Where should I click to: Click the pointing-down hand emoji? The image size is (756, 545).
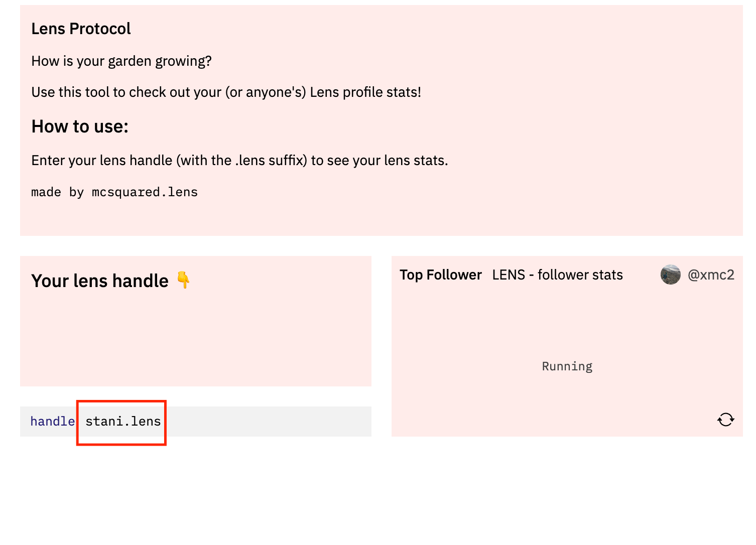(184, 280)
